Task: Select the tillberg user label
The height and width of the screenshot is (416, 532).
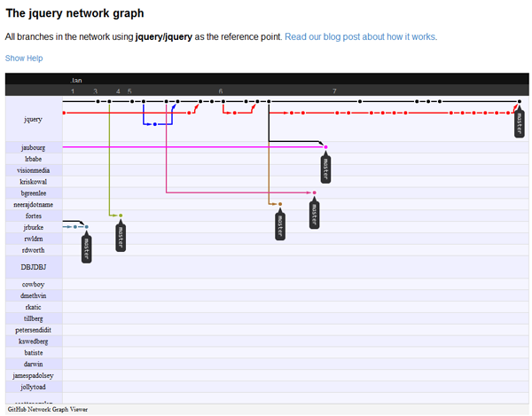Action: pos(34,318)
